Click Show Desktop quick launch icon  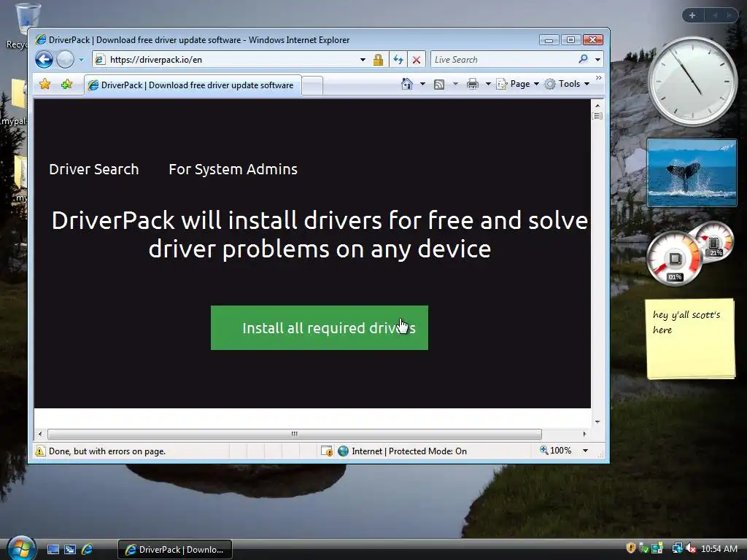[53, 550]
